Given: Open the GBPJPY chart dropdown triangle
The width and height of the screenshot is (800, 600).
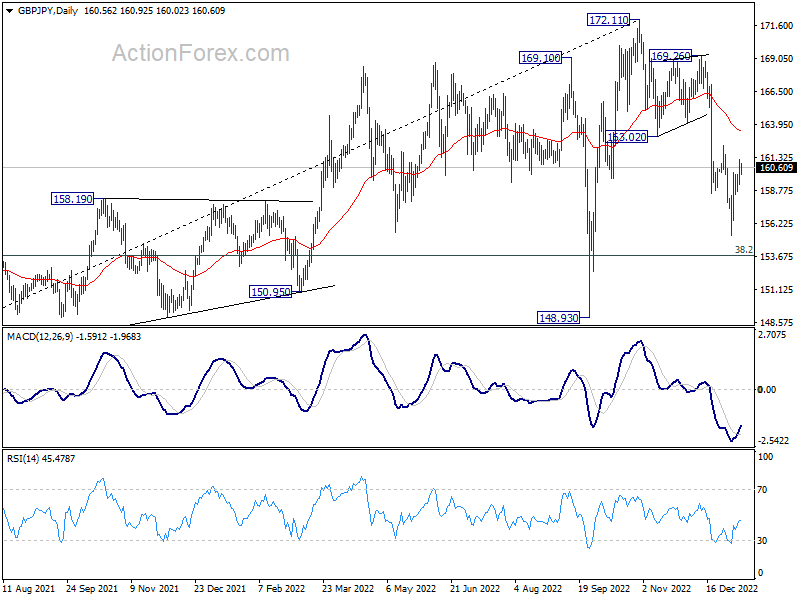Looking at the screenshot, I should point(9,11).
